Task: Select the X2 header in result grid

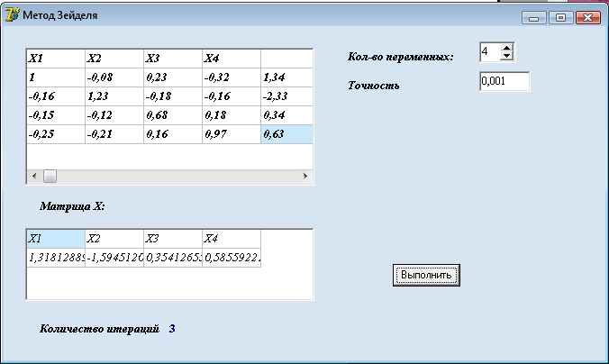Action: pyautogui.click(x=114, y=239)
